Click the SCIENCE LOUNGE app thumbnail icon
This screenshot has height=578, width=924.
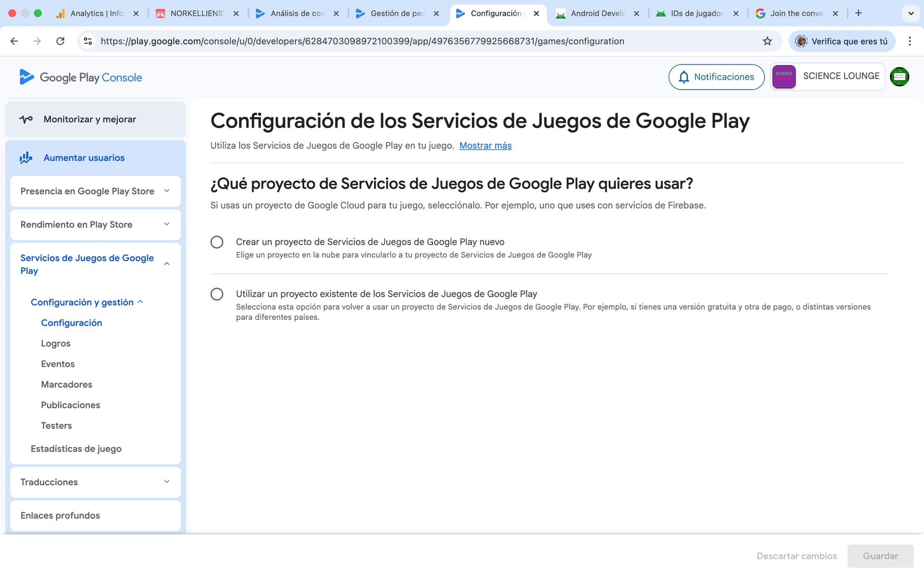[x=783, y=77]
